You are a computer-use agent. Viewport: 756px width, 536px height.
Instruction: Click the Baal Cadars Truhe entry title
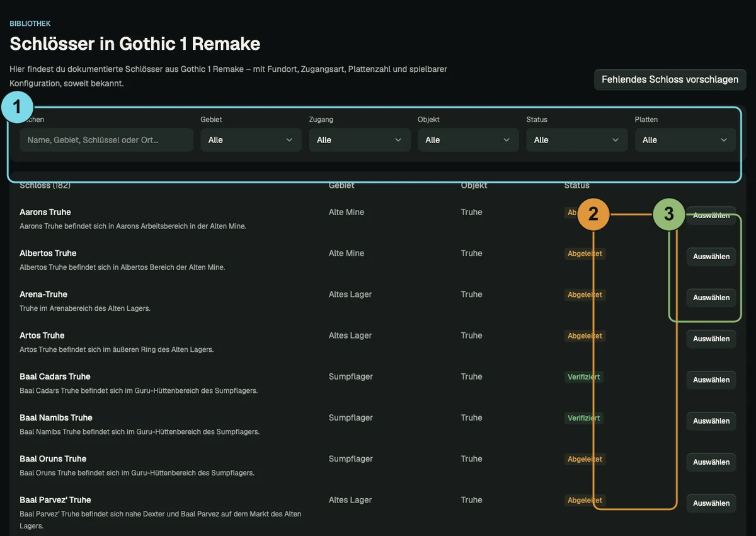[x=55, y=376]
